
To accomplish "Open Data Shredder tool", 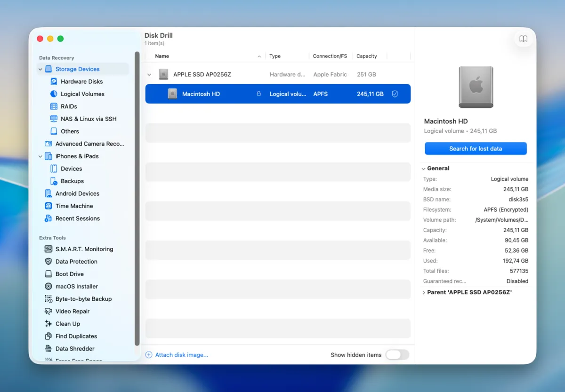I will coord(75,349).
